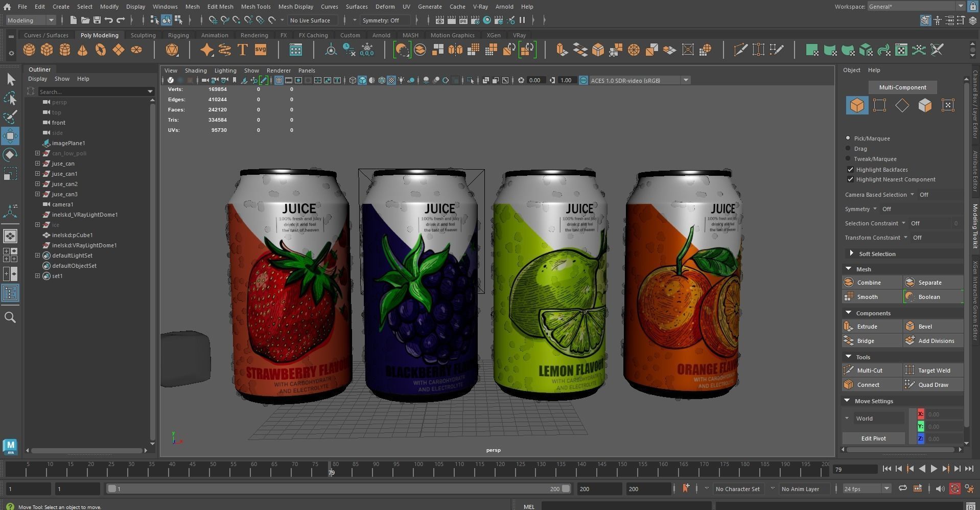Click the Outliner Search field
This screenshot has width=980, height=510.
pyautogui.click(x=92, y=91)
